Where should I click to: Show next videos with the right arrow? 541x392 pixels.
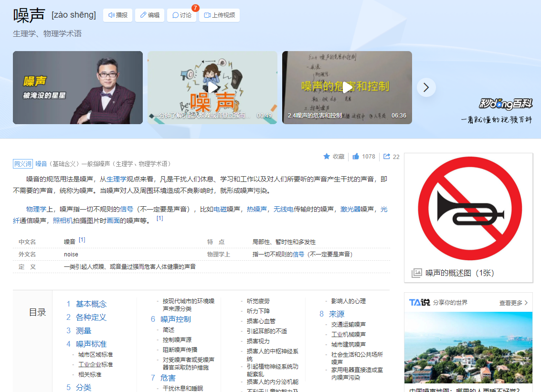(x=426, y=88)
